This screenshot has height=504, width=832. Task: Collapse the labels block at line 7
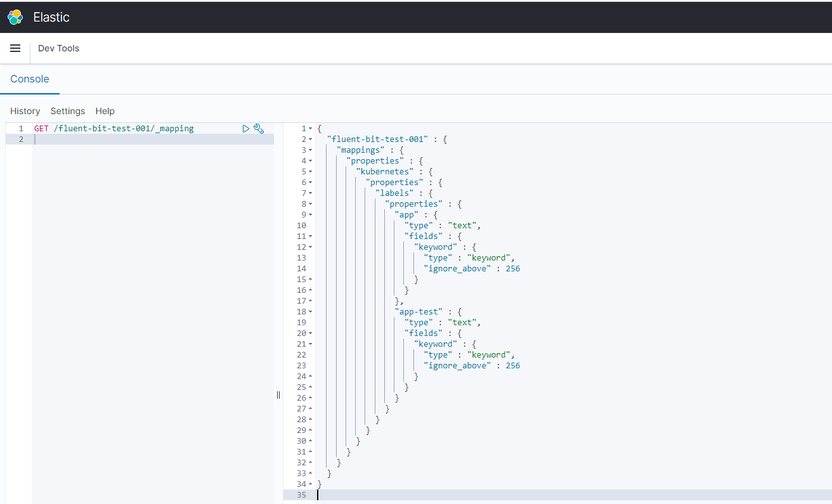[x=311, y=193]
